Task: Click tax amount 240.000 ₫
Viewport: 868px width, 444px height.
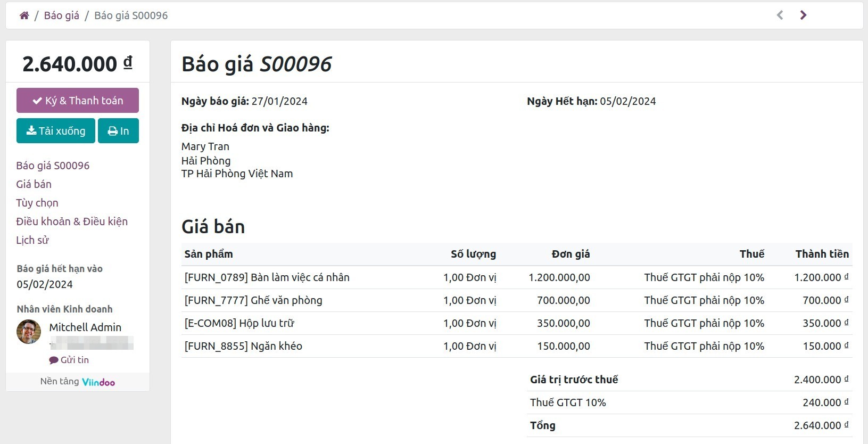Action: [826, 402]
